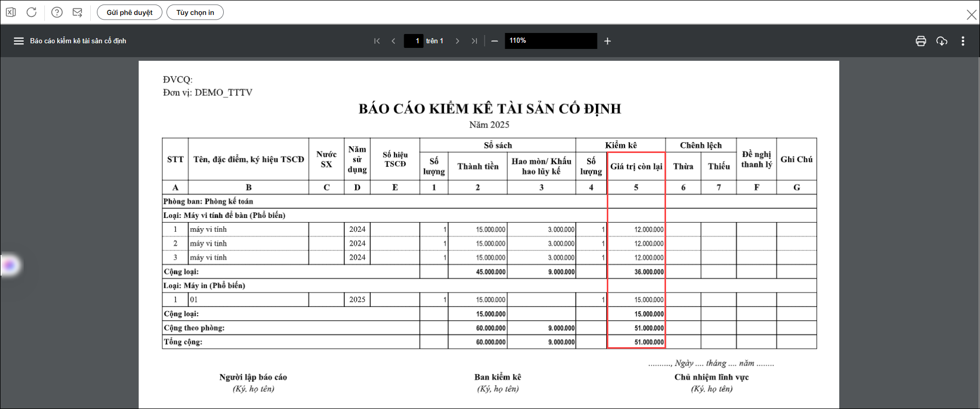
Task: Click the refresh report icon
Action: (31, 12)
